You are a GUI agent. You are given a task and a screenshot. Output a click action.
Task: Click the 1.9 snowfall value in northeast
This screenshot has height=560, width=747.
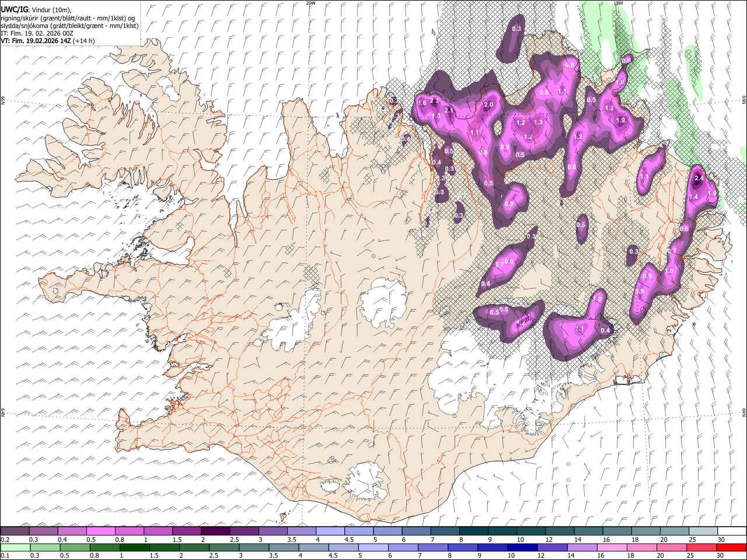pyautogui.click(x=620, y=120)
